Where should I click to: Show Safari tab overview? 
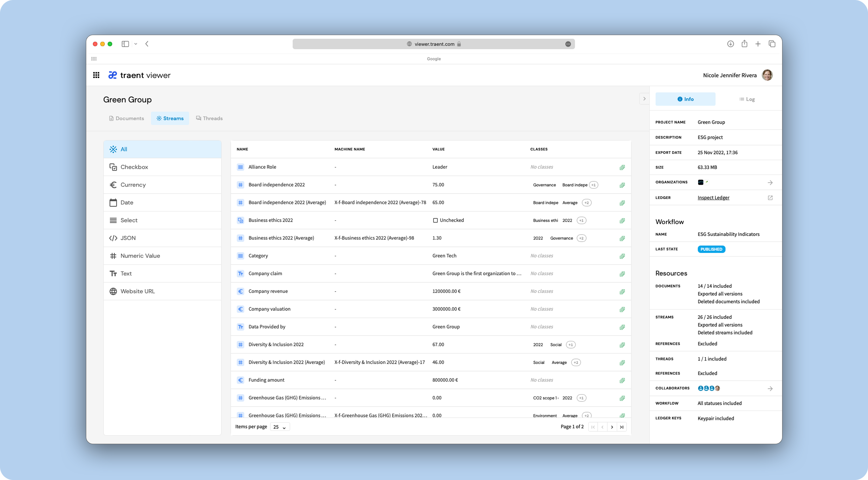click(772, 44)
